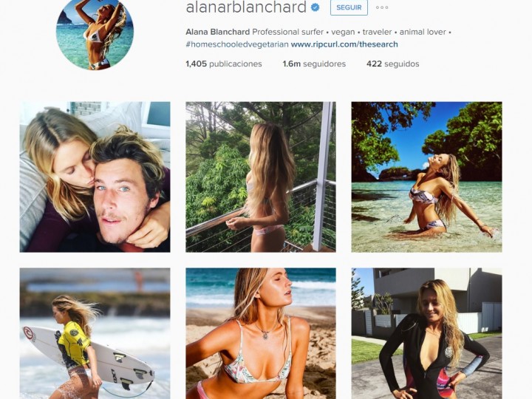The image size is (532, 399).
Task: Open the circular profile picture
Action: (x=95, y=34)
